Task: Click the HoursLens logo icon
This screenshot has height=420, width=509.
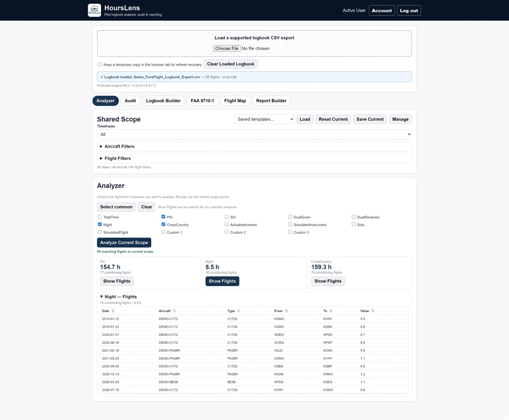Action: 94,10
